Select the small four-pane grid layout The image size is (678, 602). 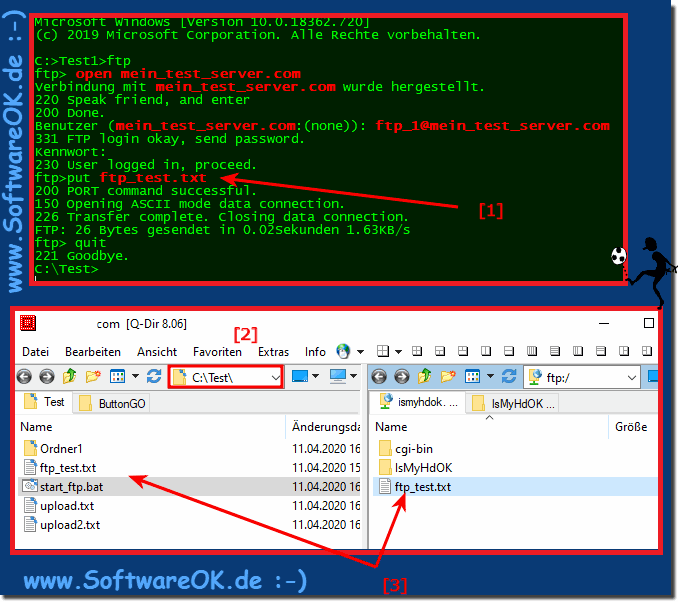(417, 351)
